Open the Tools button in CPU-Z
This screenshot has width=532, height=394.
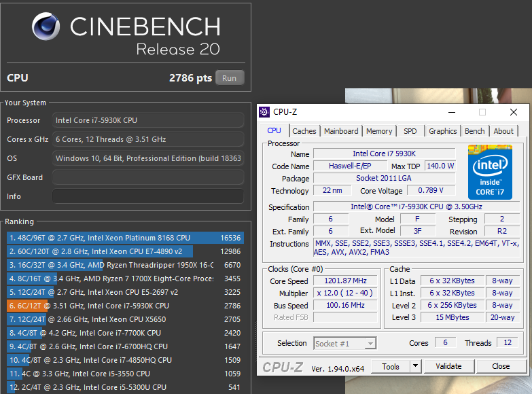pos(391,366)
